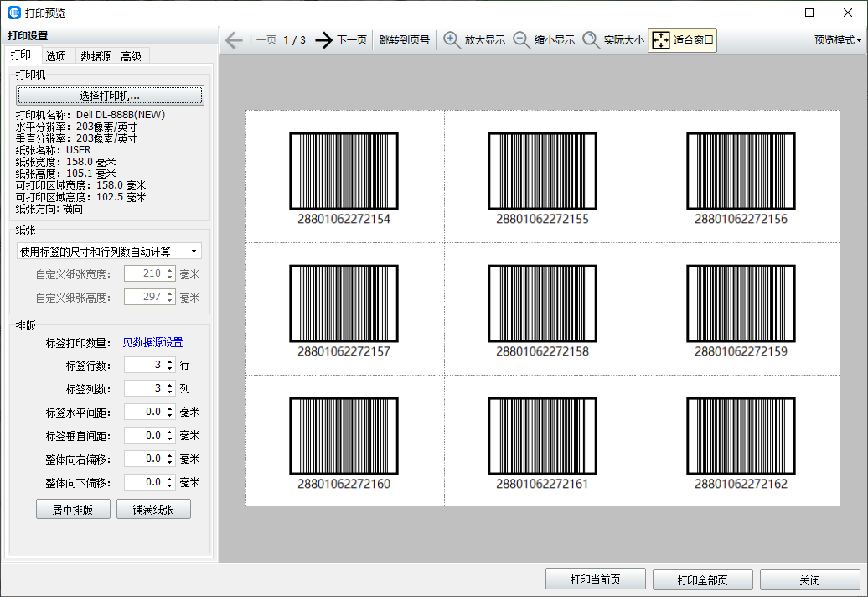
Task: Select the barcode label 28801062272160
Action: [344, 441]
